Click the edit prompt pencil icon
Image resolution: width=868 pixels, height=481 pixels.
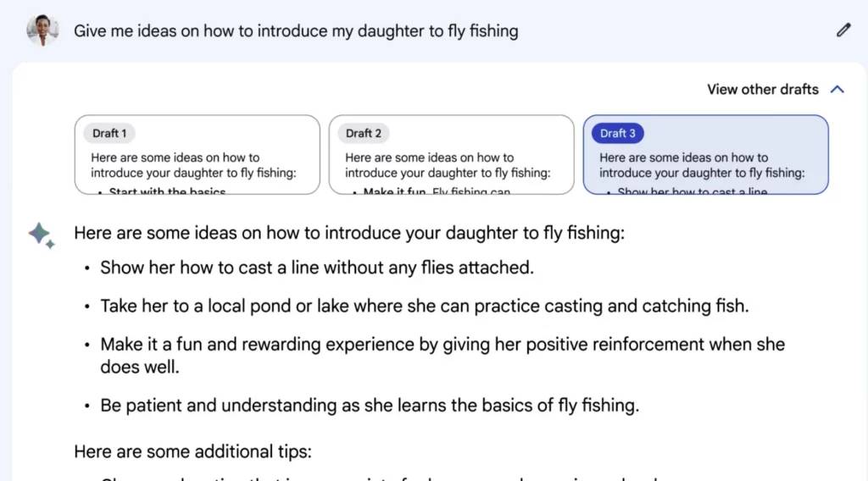843,30
